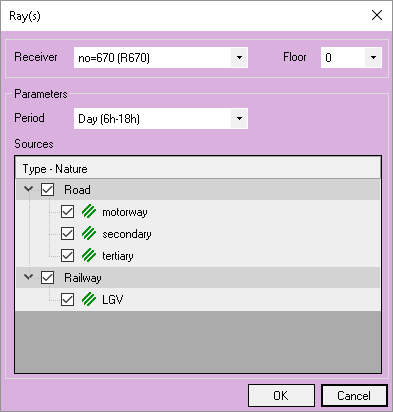Click the Floor field value 0
This screenshot has height=412, width=393.
click(x=351, y=58)
